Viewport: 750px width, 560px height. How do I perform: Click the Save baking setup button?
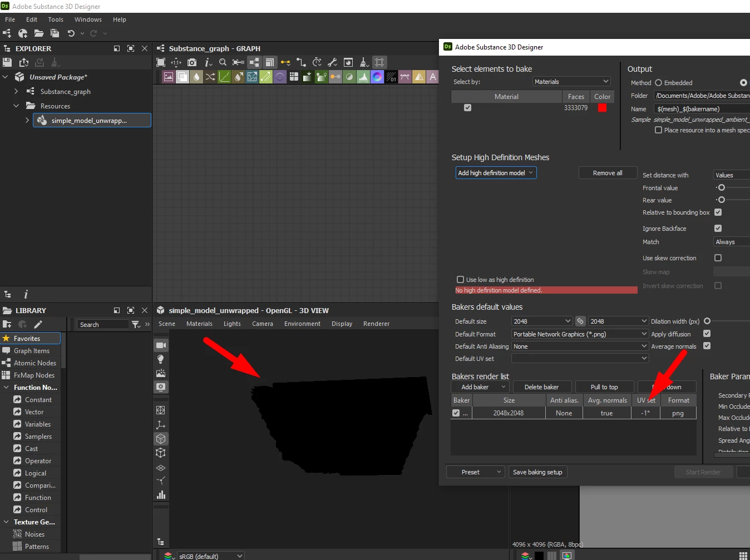[x=537, y=472]
